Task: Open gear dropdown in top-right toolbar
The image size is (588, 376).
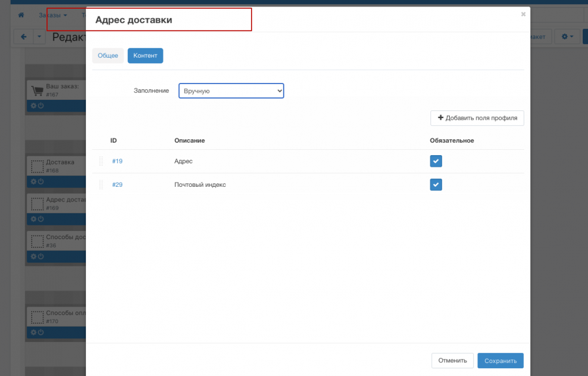Action: point(567,37)
